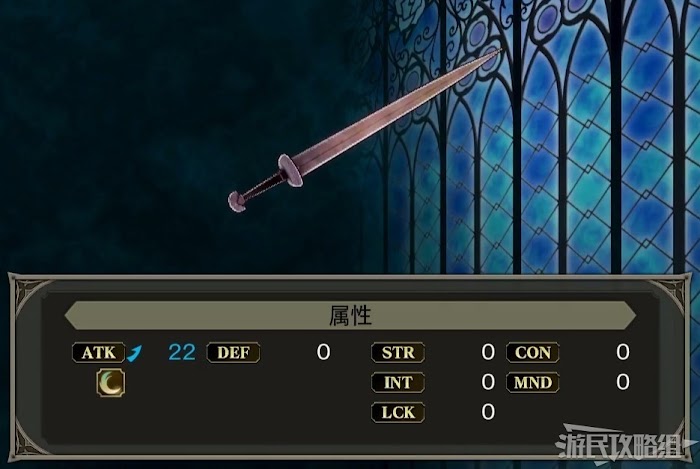Click the 游民攻略组 watermark logo
The height and width of the screenshot is (469, 700).
click(623, 444)
